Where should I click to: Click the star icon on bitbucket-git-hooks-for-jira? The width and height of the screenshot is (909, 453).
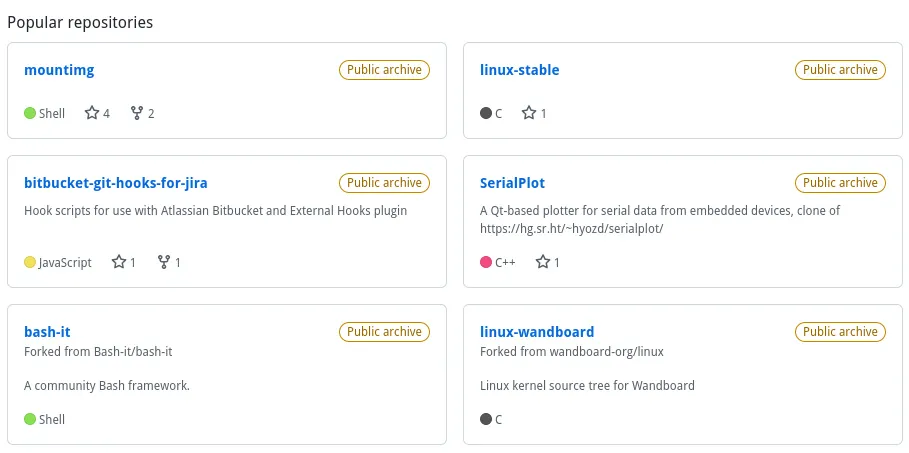pyautogui.click(x=119, y=262)
